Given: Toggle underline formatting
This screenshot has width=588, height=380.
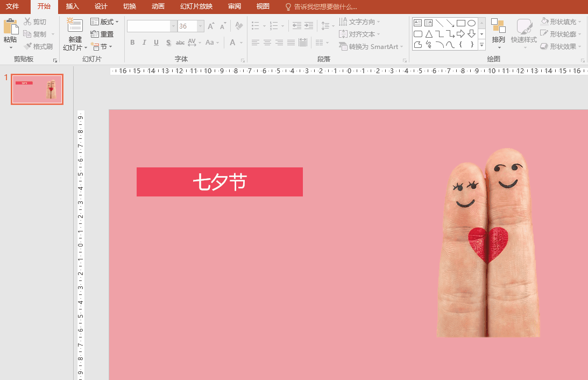Looking at the screenshot, I should tap(156, 43).
